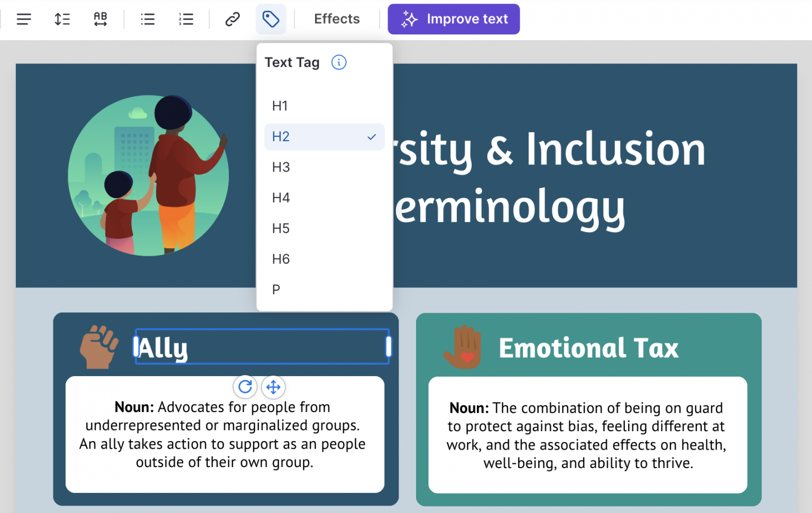
Task: Set text tag to H3
Action: [x=281, y=167]
